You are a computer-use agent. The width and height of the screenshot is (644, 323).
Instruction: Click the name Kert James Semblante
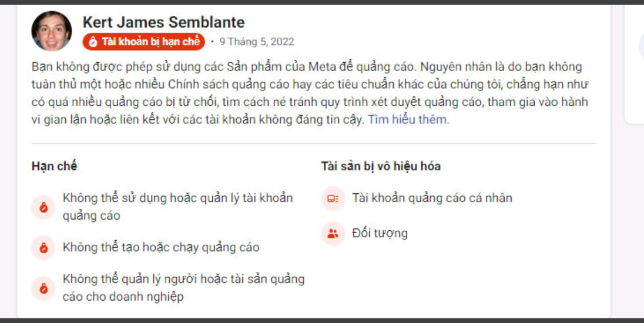tap(163, 22)
